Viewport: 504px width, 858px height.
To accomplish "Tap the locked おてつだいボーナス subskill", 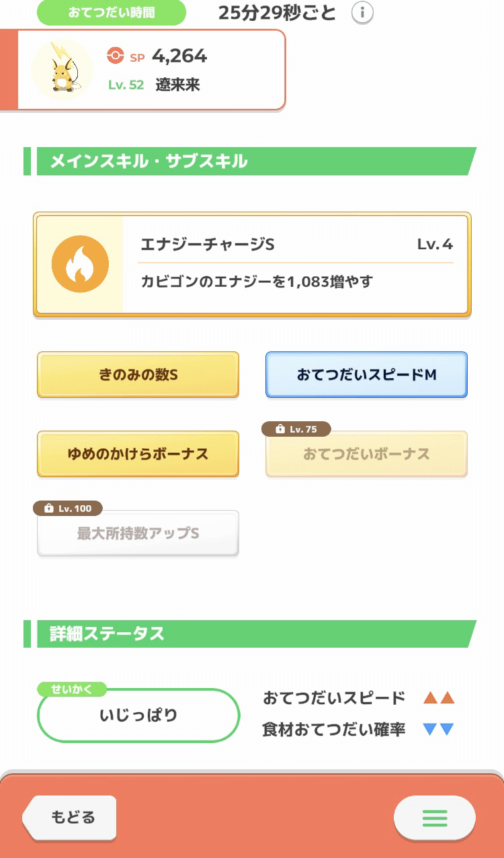I will click(366, 454).
